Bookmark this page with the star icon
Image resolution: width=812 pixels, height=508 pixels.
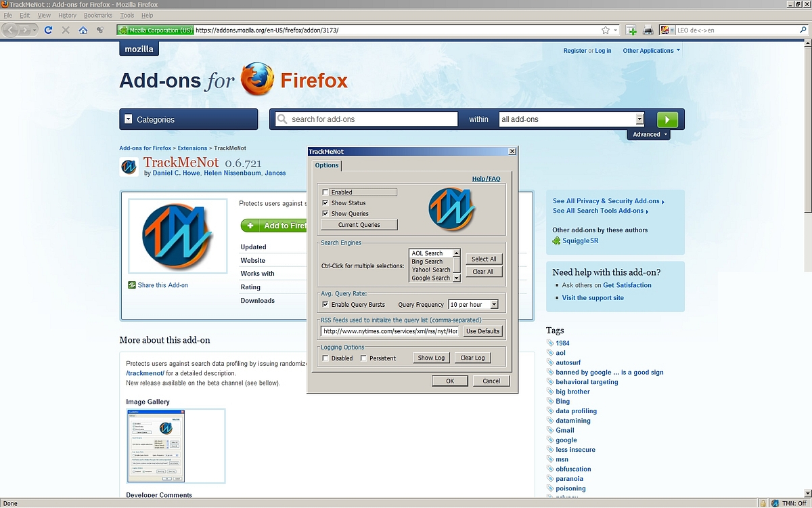click(605, 30)
